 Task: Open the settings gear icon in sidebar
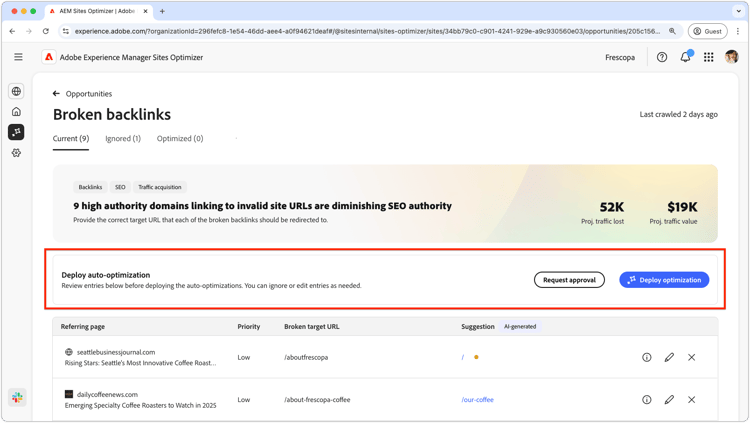[x=16, y=153]
